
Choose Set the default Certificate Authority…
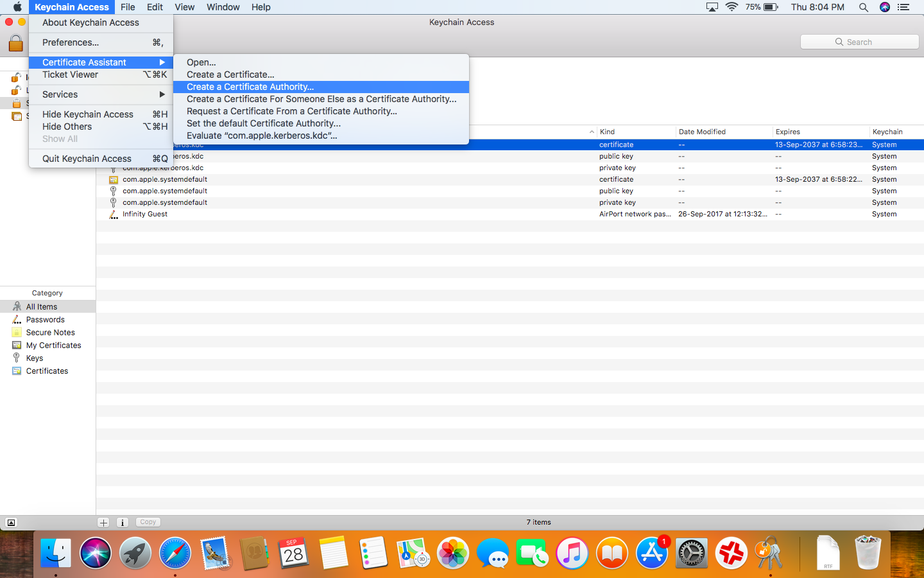point(321,123)
